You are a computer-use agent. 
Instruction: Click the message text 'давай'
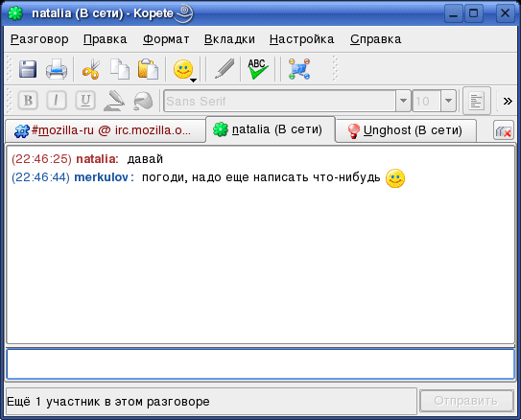click(145, 159)
